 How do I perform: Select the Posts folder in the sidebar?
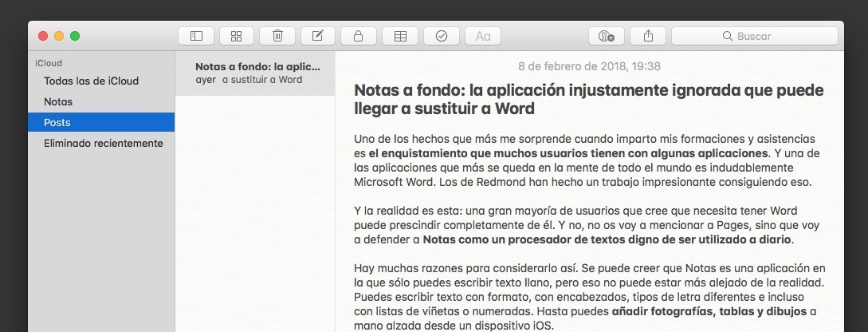click(57, 122)
